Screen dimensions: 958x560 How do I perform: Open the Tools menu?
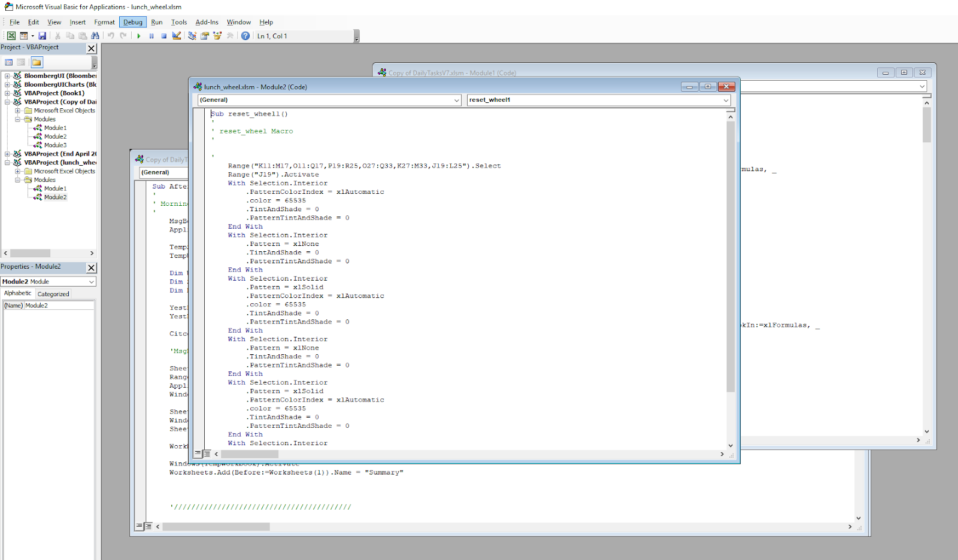179,22
